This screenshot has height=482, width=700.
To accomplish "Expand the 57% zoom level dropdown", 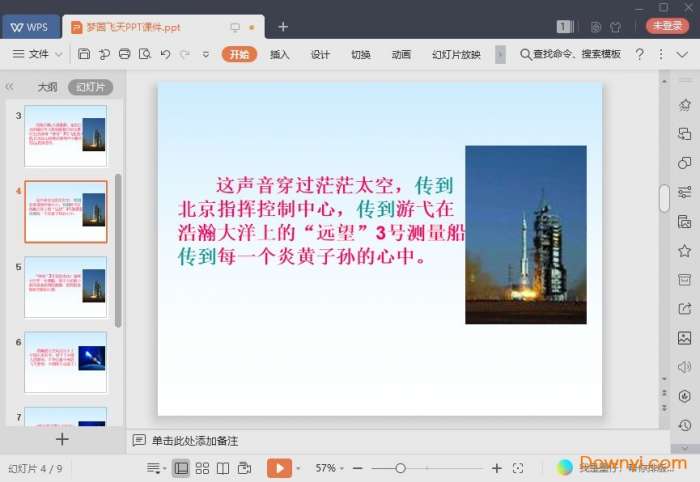I will tap(341, 468).
